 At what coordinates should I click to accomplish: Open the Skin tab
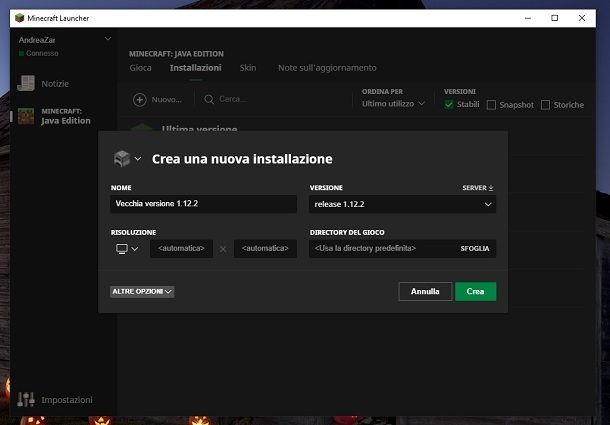coord(248,68)
